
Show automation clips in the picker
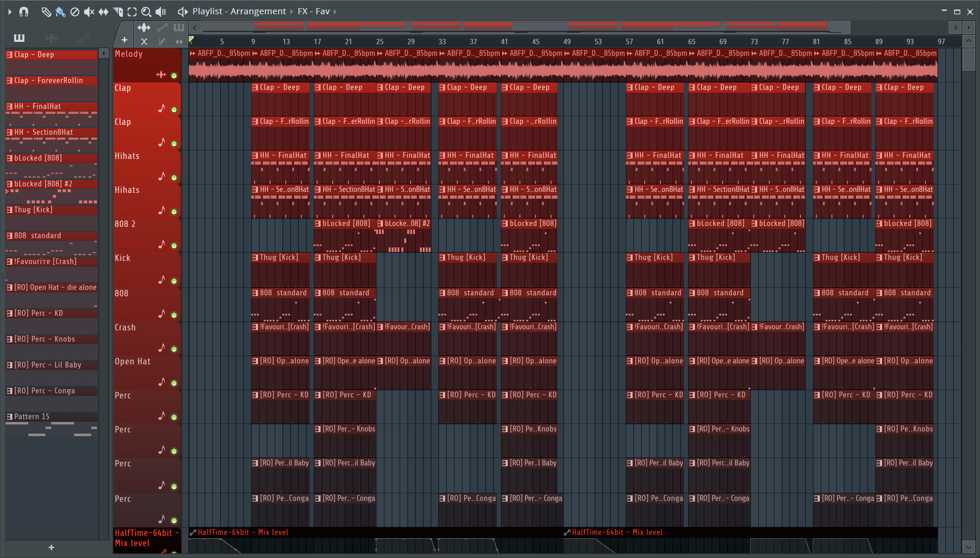click(83, 37)
